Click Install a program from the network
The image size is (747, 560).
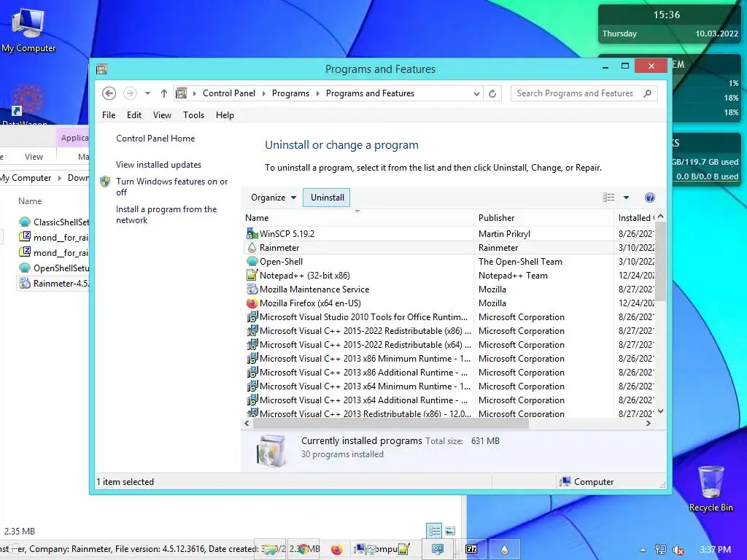pos(166,214)
